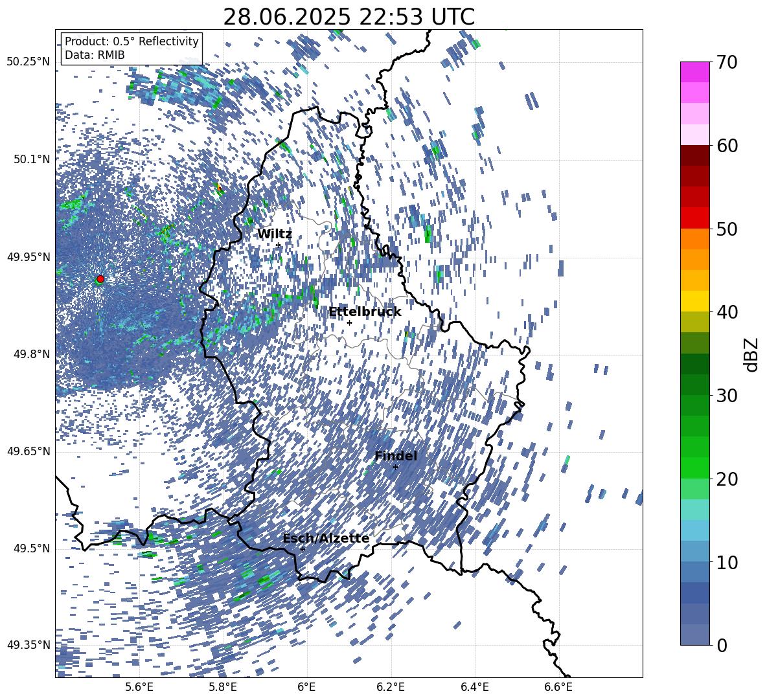Click the bright red 50 dBZ colorbar segment
Viewport: 767px width, 700px height.
(x=694, y=218)
